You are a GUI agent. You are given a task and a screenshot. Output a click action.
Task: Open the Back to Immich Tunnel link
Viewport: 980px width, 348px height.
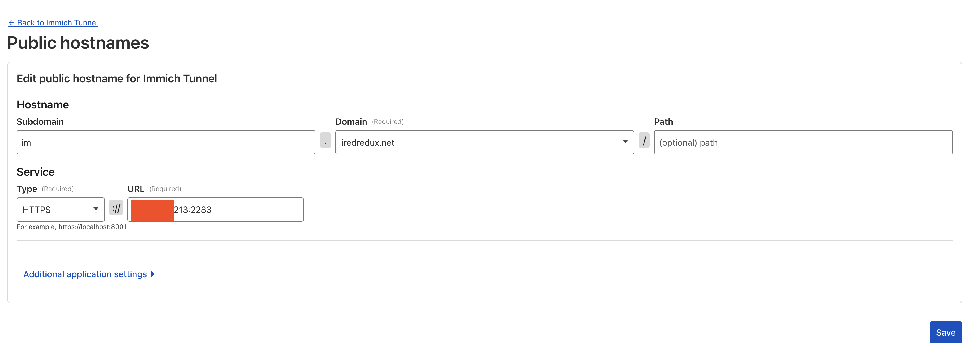[57, 23]
